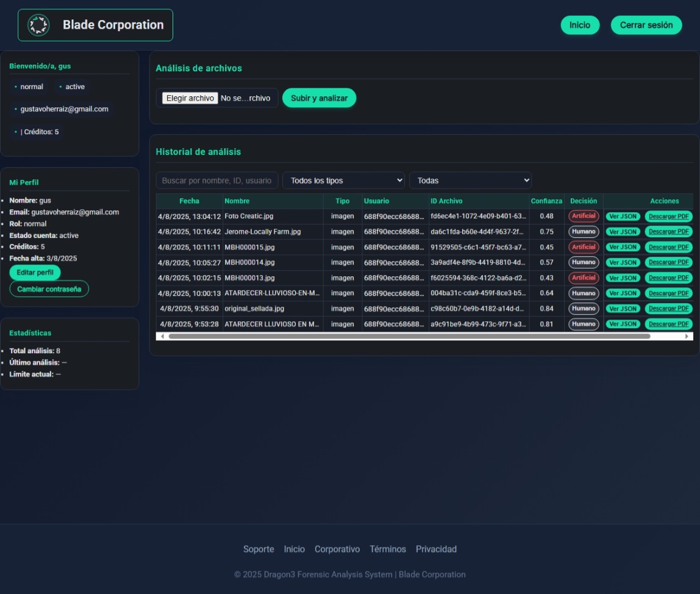
Task: Click the table horizontal scrollbar
Action: [x=409, y=336]
